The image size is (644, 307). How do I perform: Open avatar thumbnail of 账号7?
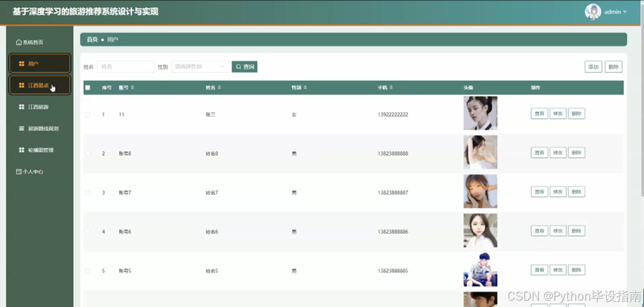click(480, 191)
